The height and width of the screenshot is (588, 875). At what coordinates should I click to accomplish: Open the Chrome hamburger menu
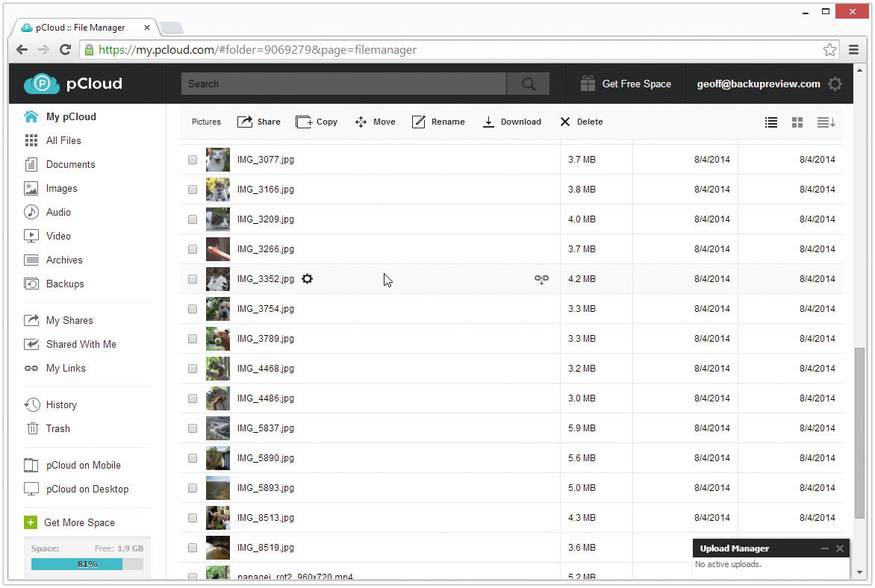[x=853, y=50]
